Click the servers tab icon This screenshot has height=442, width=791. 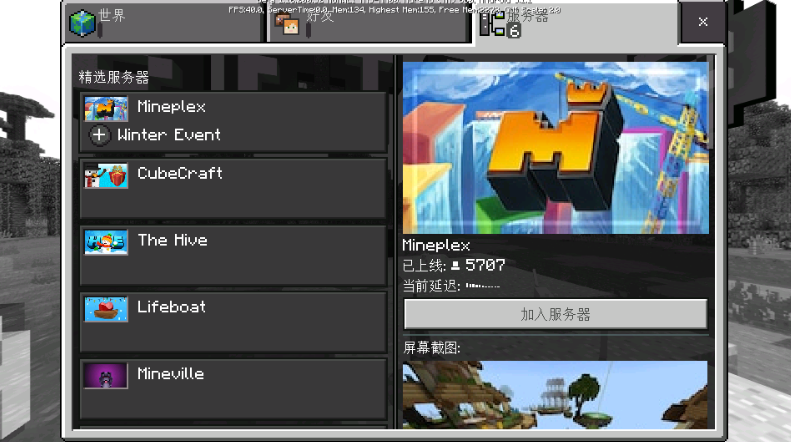pyautogui.click(x=494, y=23)
